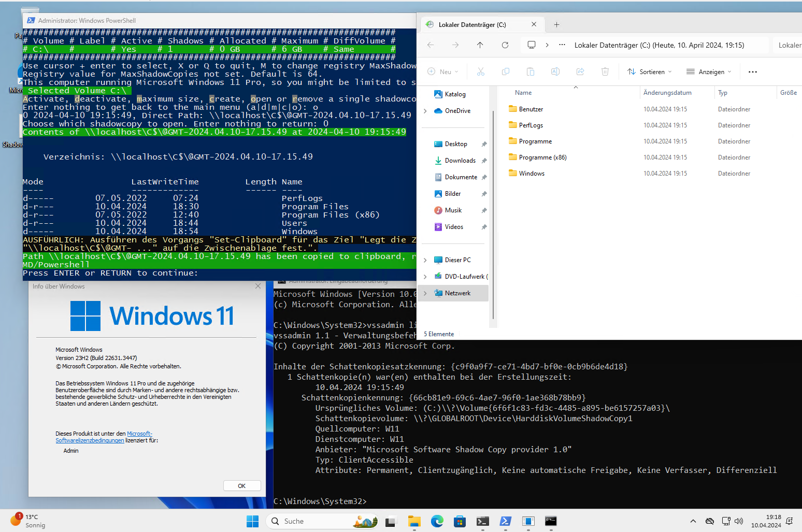Show hidden tray icons chevron

(x=693, y=521)
